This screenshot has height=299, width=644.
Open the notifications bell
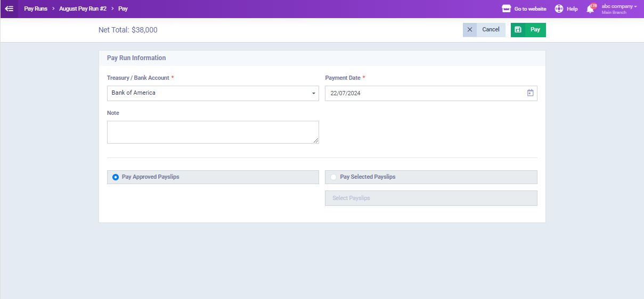tap(590, 9)
